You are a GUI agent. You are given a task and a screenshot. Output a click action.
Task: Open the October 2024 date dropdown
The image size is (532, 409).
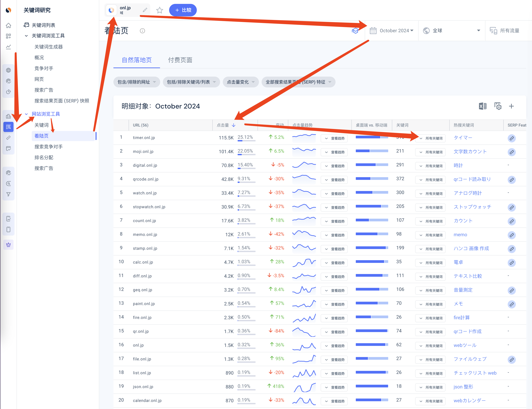point(392,31)
